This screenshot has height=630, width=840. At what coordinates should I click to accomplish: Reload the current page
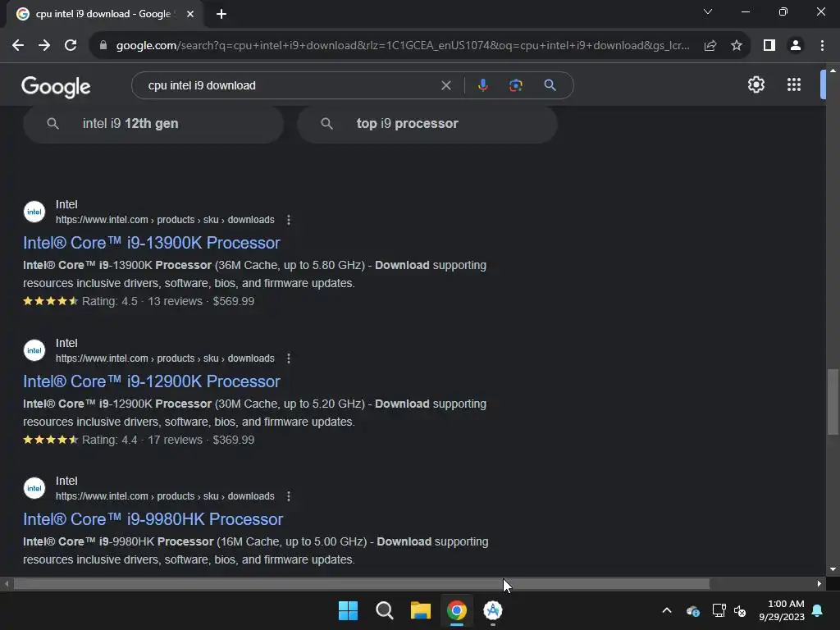point(71,46)
